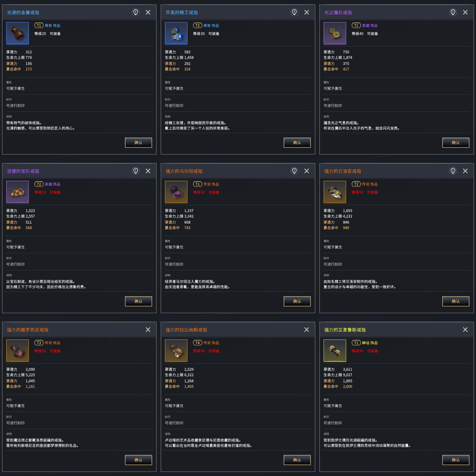Click the pin icon on 强力的马尔坦戒指 panel
Image resolution: width=476 pixels, height=476 pixels.
[294, 171]
